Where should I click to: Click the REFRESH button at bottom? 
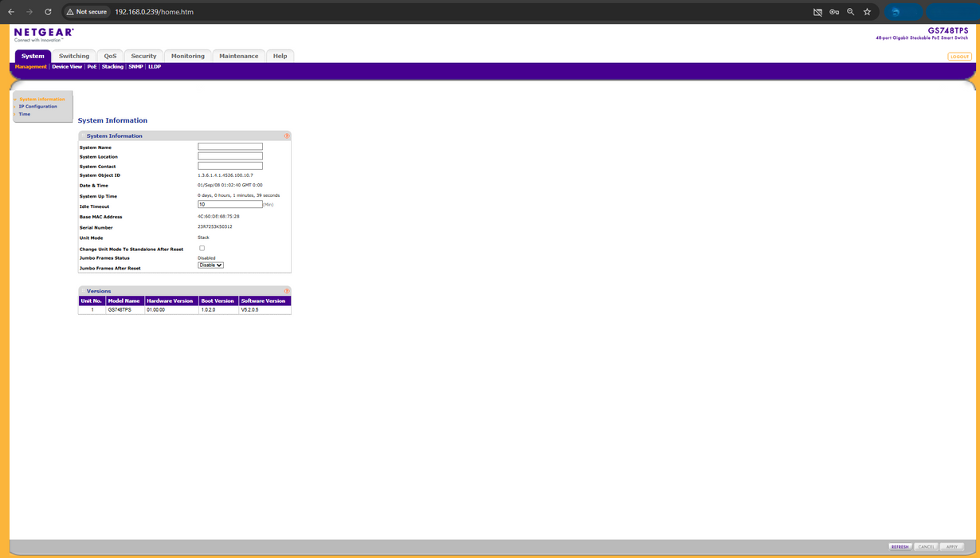900,547
